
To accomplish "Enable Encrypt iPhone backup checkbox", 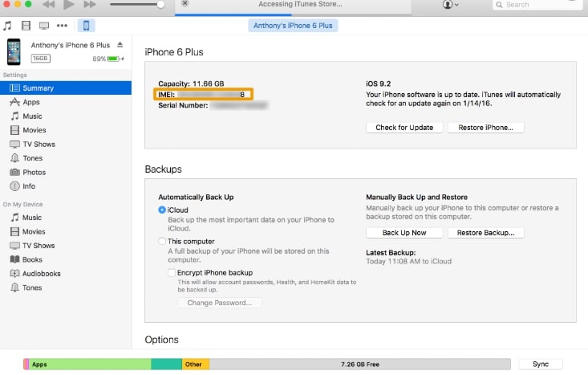I will click(172, 273).
